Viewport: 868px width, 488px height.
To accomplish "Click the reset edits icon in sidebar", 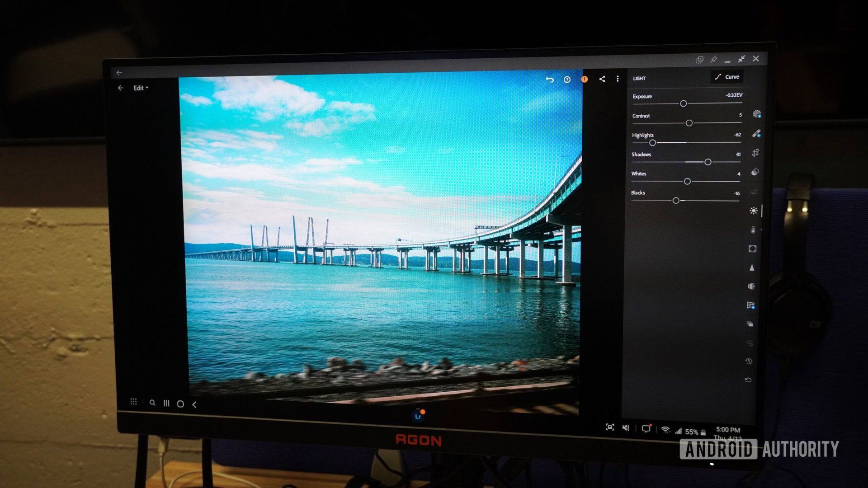I will point(749,380).
